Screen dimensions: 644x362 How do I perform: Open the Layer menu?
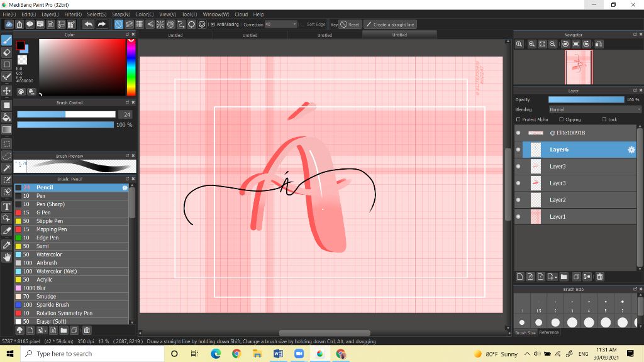pos(50,14)
